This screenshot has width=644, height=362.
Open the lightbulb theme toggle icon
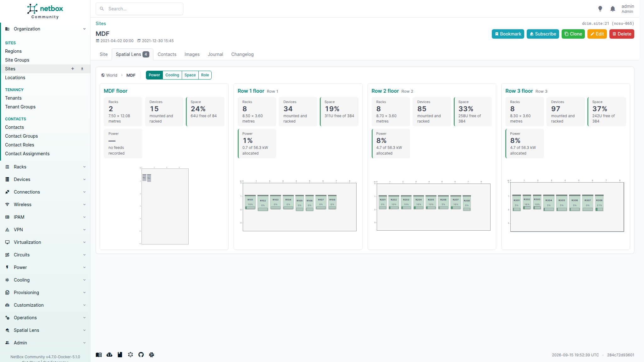click(600, 9)
